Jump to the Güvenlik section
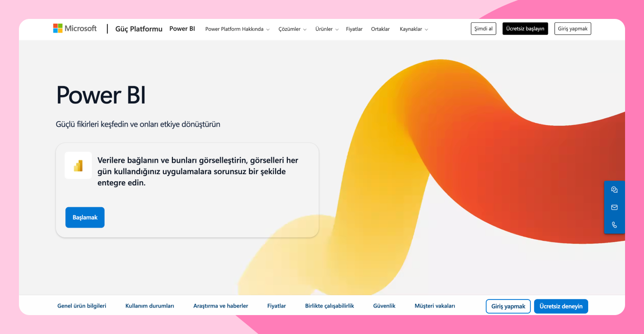This screenshot has height=334, width=644. tap(384, 306)
